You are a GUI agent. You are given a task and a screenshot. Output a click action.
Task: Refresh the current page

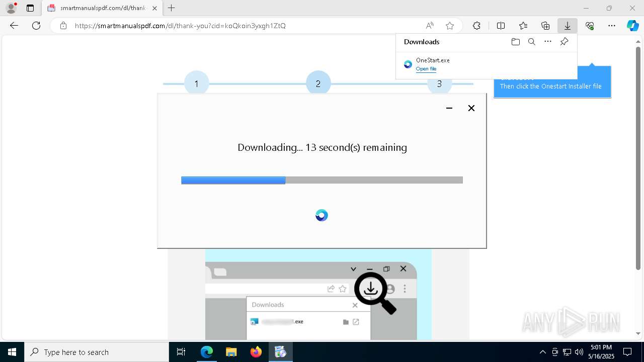(36, 26)
